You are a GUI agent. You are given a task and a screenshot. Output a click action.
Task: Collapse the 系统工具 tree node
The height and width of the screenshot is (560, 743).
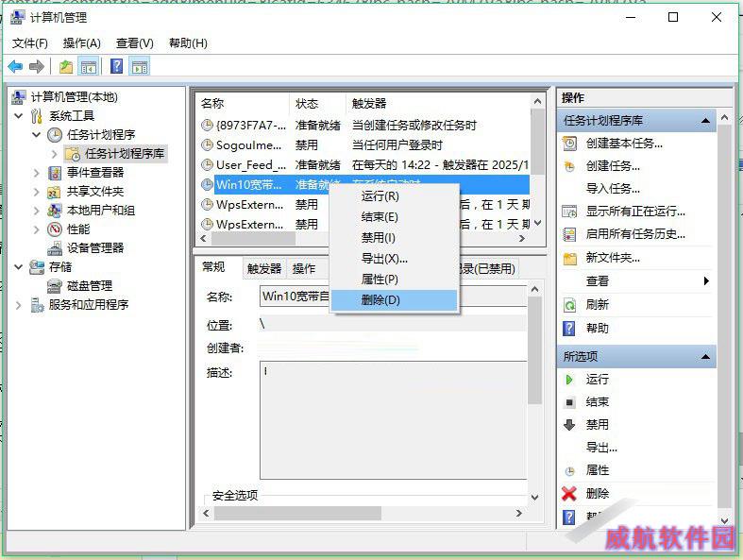[x=19, y=116]
